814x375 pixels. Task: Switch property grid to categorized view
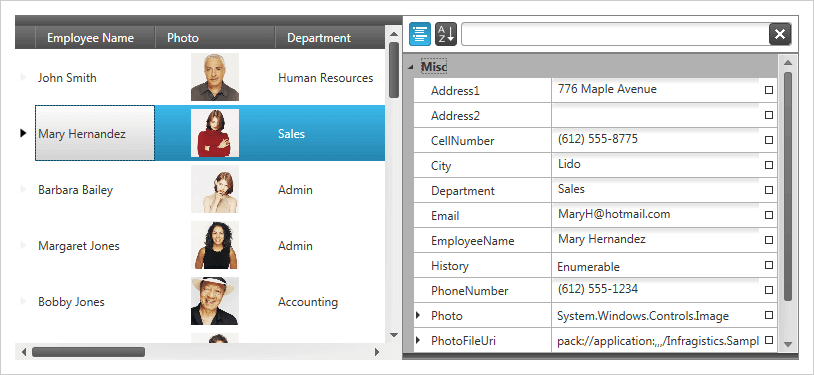pyautogui.click(x=420, y=34)
